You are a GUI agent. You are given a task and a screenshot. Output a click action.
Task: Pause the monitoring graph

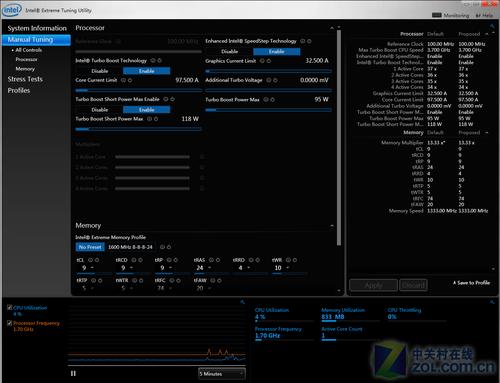tap(73, 373)
